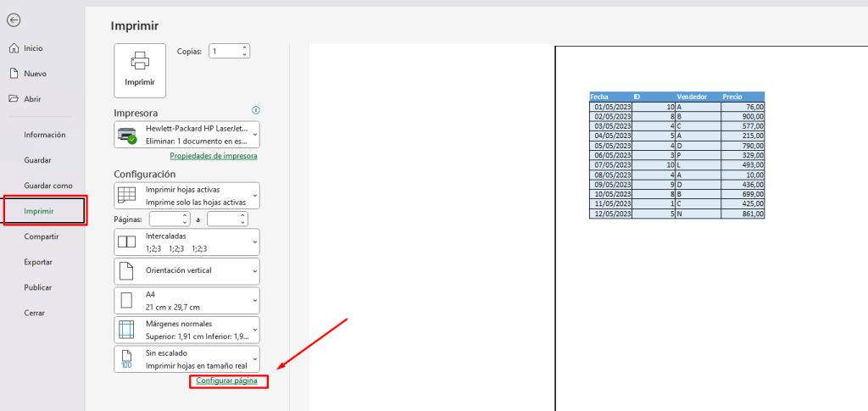Viewport: 868px width, 411px height.
Task: Click the vertical orientation page icon
Action: pyautogui.click(x=127, y=270)
